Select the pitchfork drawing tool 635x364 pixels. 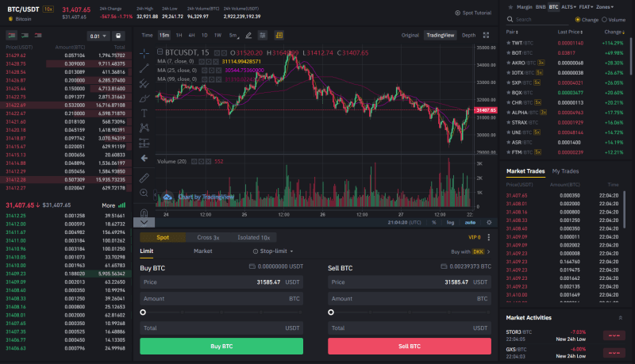144,84
